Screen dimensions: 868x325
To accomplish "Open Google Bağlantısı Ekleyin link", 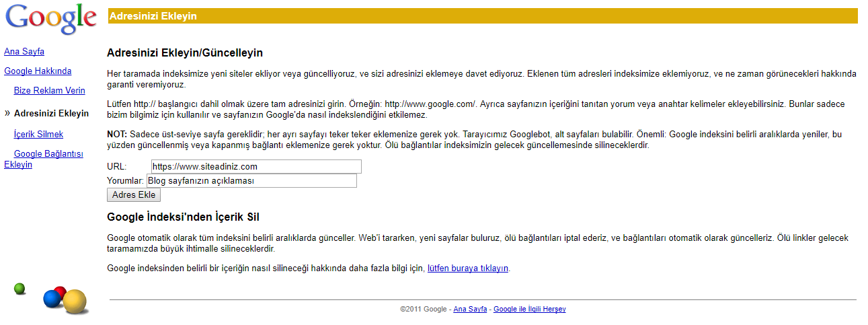I will point(44,159).
